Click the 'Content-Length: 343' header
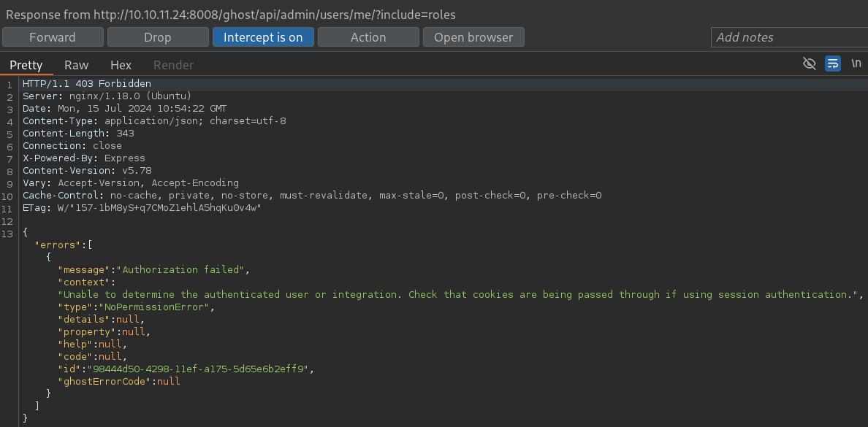The height and width of the screenshot is (427, 868). click(78, 134)
